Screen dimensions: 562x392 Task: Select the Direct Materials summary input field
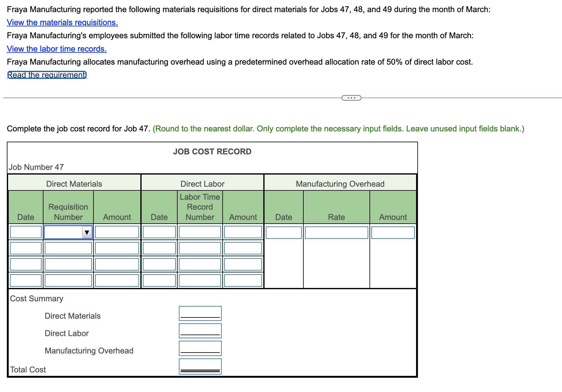200,313
